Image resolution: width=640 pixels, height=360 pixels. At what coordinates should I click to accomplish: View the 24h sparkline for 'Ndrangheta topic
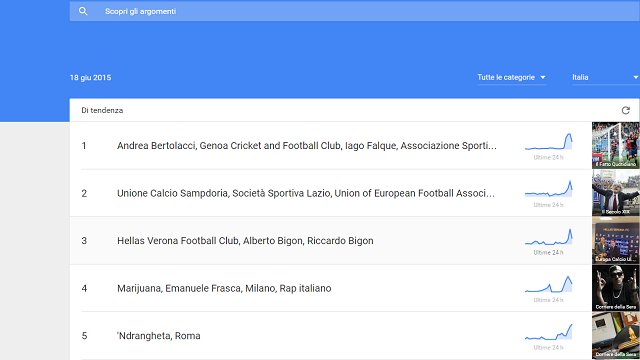(549, 332)
